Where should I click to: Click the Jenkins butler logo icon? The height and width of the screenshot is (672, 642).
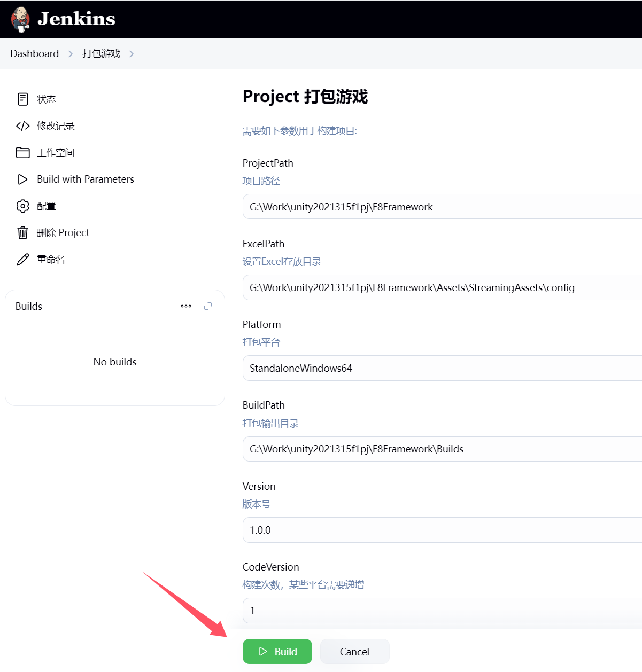tap(20, 20)
